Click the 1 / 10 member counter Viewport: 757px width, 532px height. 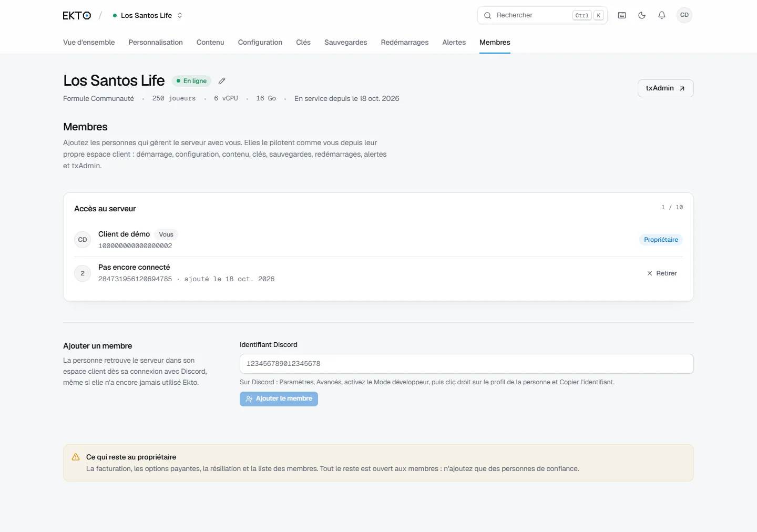[x=672, y=208]
